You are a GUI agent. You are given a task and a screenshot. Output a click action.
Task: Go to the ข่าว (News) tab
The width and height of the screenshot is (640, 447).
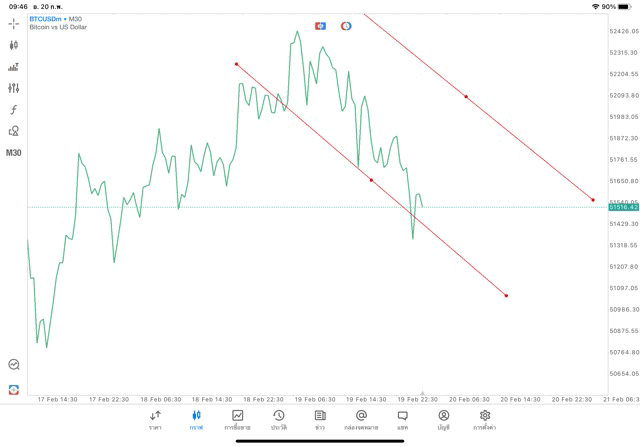click(320, 419)
